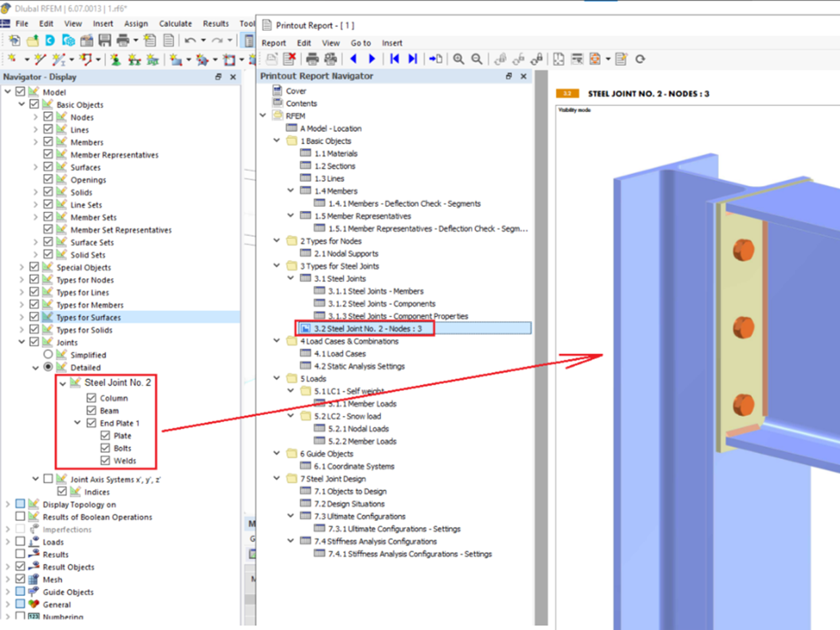Click the Undo arrow icon
This screenshot has width=840, height=630.
[x=190, y=40]
